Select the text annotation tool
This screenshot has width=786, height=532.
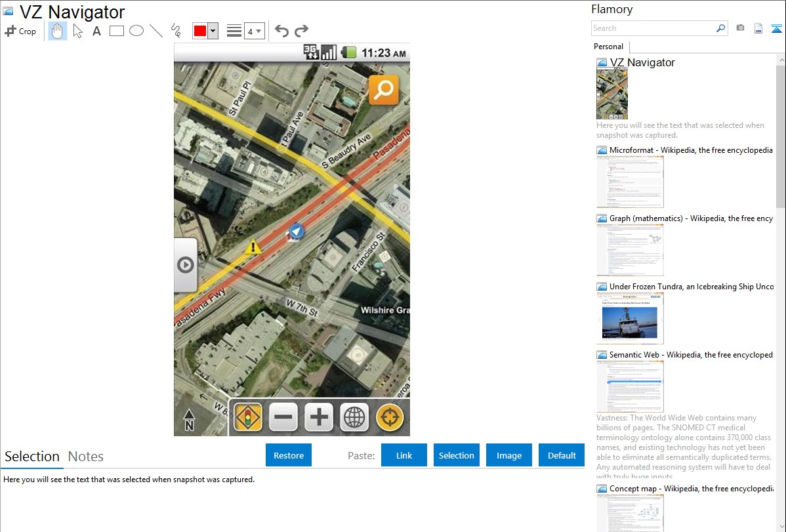[x=96, y=31]
